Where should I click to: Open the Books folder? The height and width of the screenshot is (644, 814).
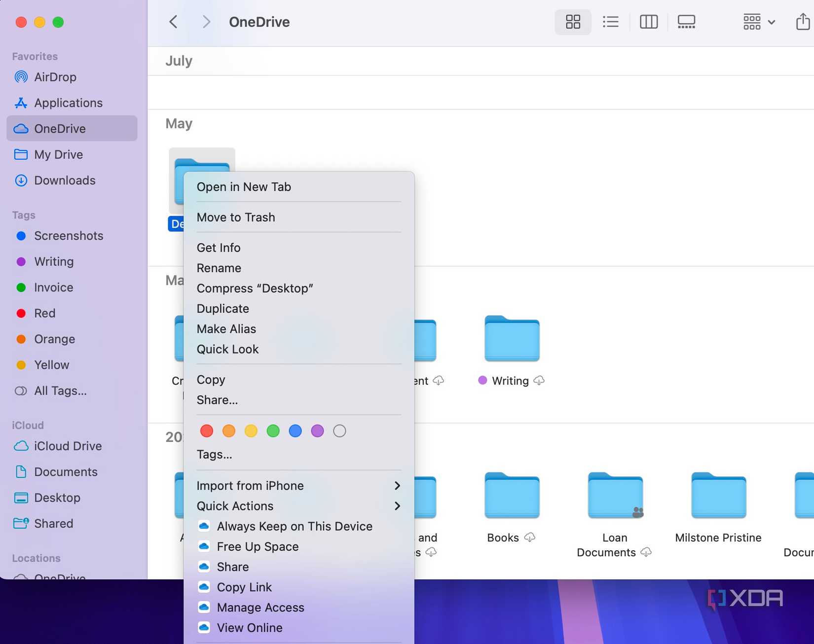point(512,496)
